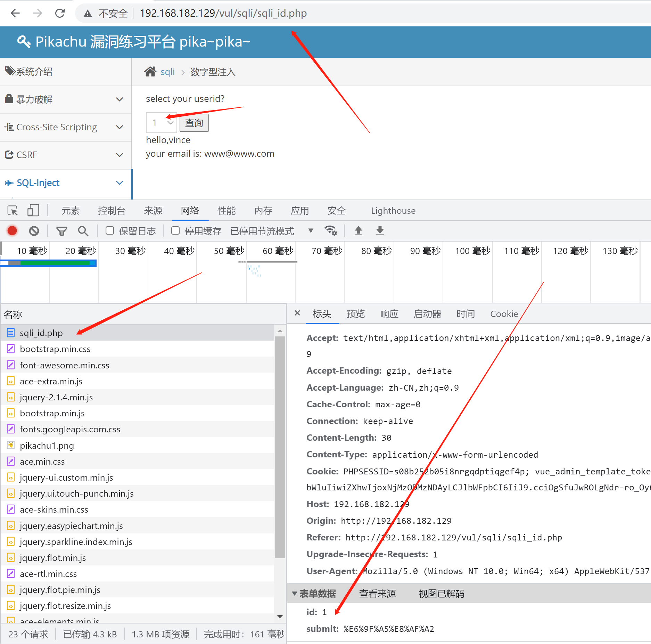Clear the network log with the ban icon
651x644 pixels.
[x=34, y=231]
